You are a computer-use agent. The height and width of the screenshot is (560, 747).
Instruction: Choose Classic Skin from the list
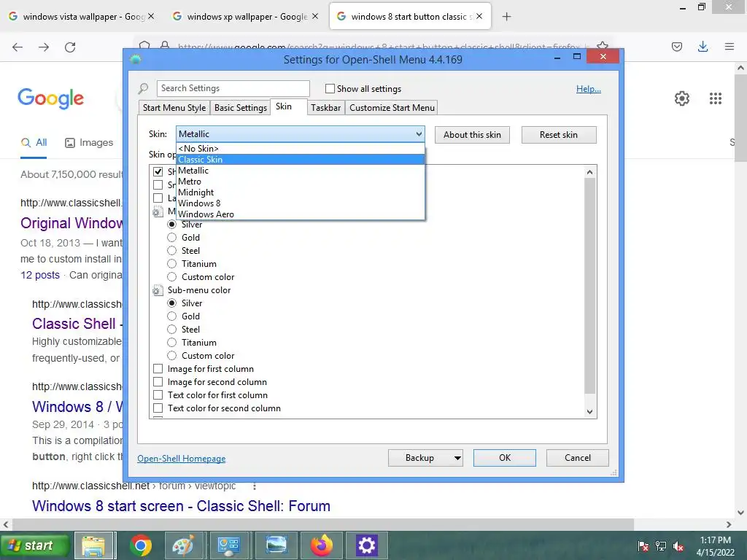pyautogui.click(x=300, y=160)
